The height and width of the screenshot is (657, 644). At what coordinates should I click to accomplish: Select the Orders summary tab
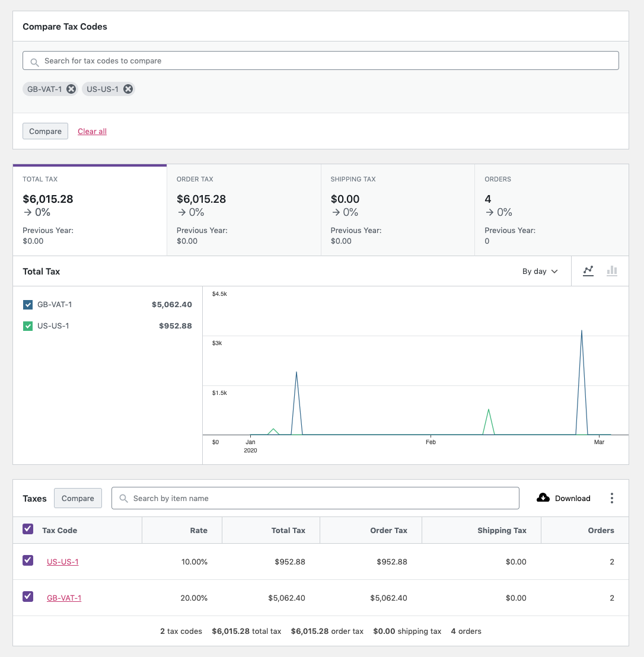[552, 210]
